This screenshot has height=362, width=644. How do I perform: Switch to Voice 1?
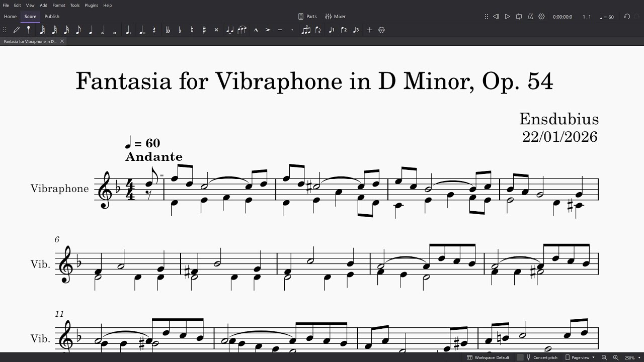coord(331,30)
